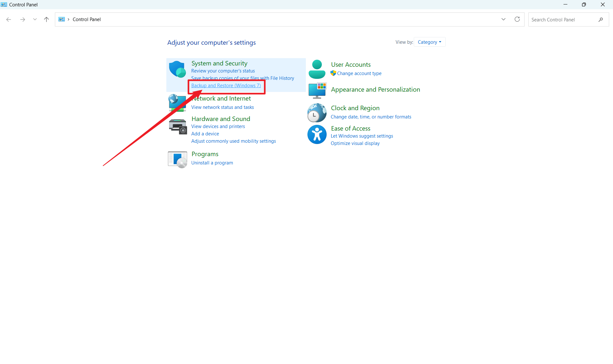Restore down the Control Panel window
The image size is (613, 364).
click(584, 4)
